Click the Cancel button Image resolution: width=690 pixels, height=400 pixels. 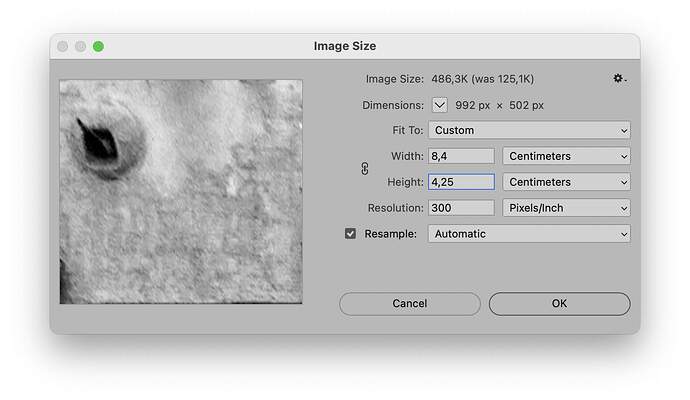coord(410,304)
